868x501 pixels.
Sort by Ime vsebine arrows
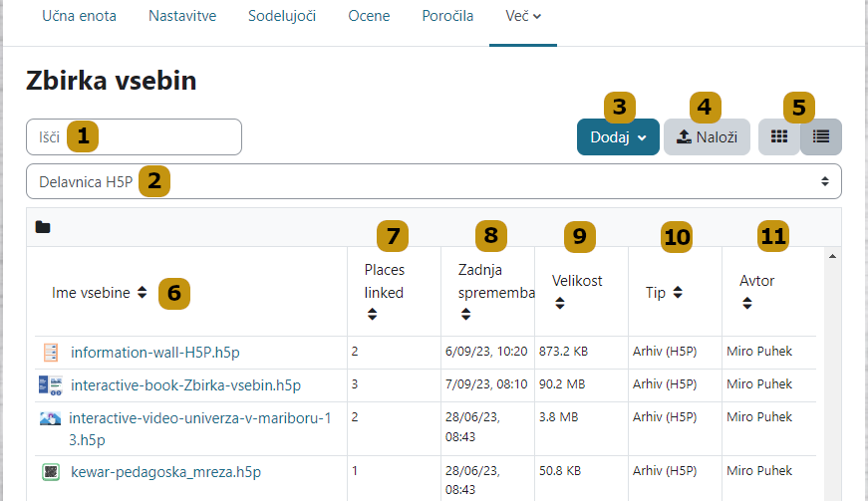[x=142, y=292]
